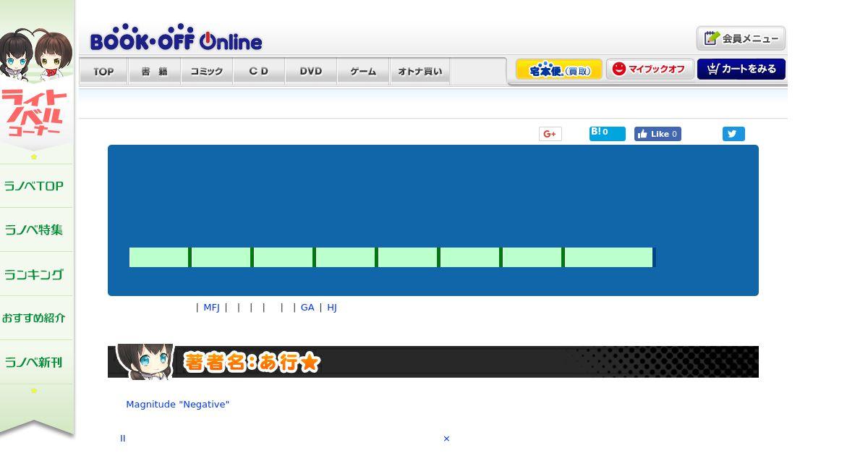Click カートをみる cart button
This screenshot has width=868, height=456.
[741, 69]
